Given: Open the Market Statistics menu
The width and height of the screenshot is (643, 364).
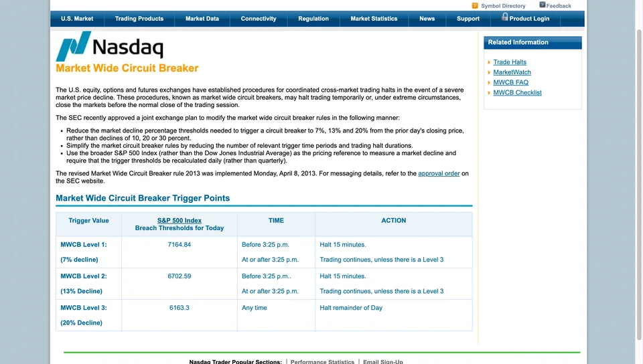Looking at the screenshot, I should click(374, 19).
